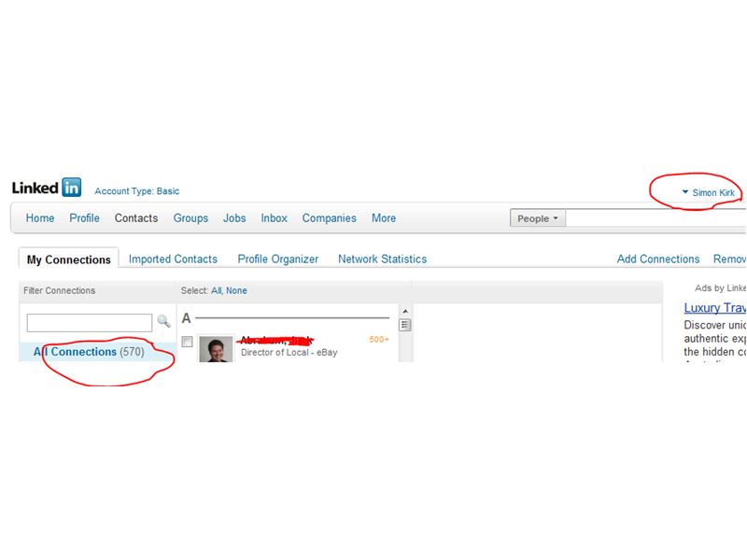
Task: Expand the More navigation menu
Action: [384, 217]
